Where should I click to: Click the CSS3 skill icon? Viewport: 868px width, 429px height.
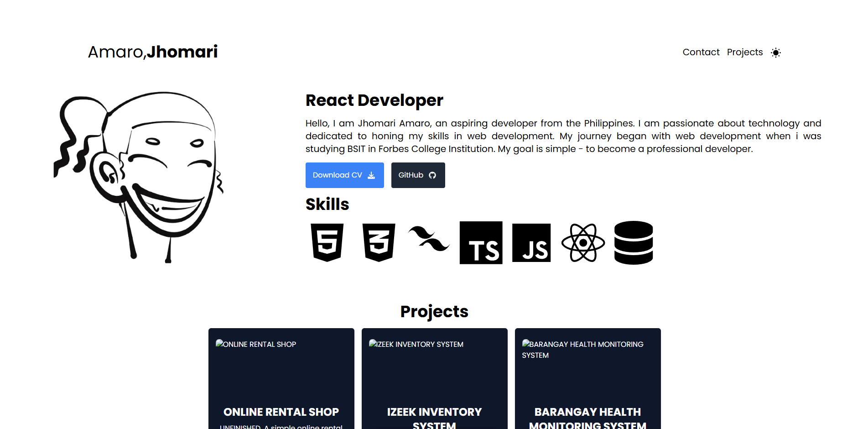click(379, 242)
